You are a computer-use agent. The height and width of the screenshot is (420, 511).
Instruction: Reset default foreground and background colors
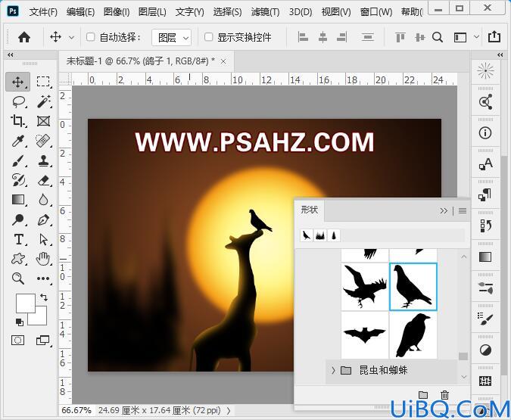[x=20, y=322]
